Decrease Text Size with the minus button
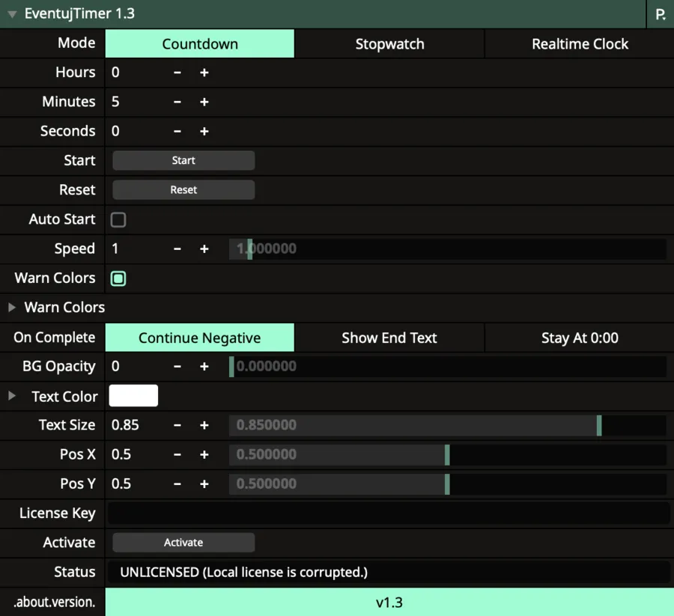This screenshot has height=616, width=674. [x=177, y=425]
